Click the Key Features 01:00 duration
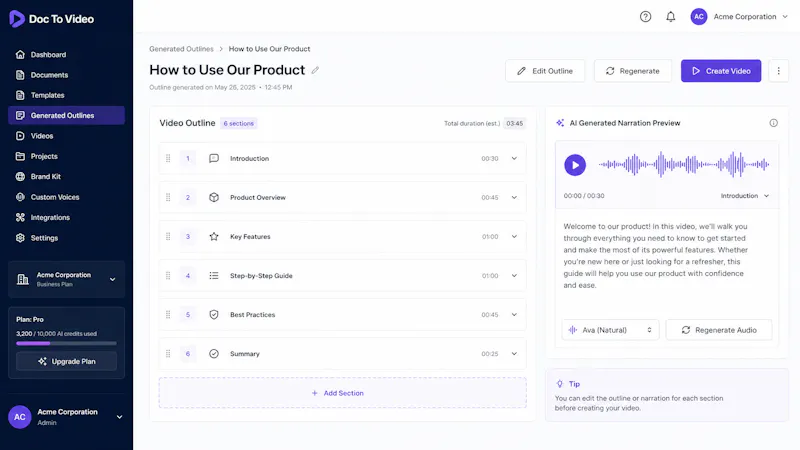Viewport: 800px width, 450px height. 490,237
